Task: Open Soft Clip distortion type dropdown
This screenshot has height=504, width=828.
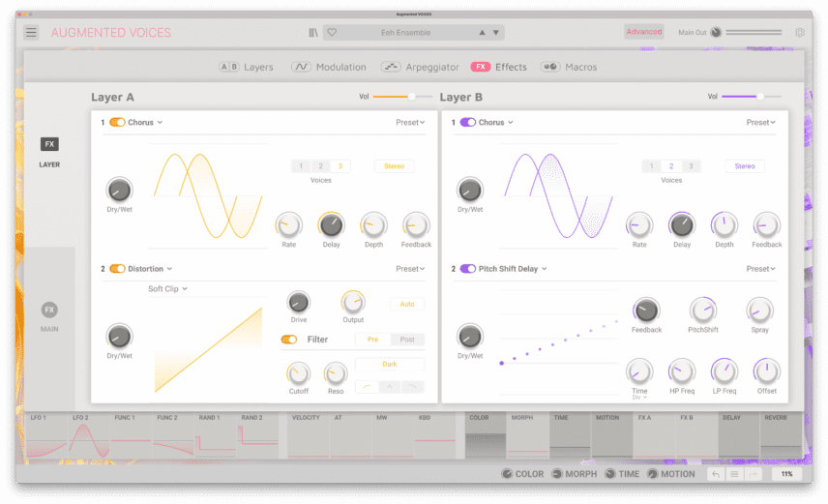Action: 168,288
